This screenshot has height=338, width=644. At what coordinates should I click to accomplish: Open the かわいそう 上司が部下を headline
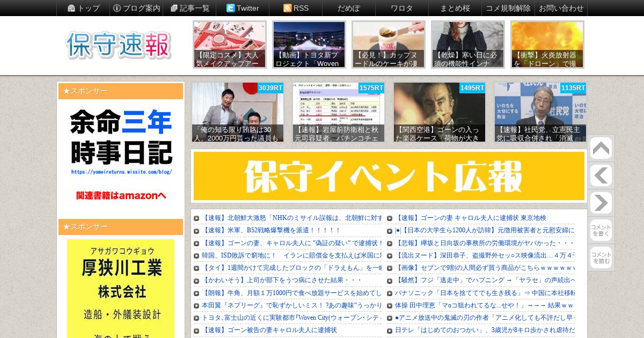(x=281, y=280)
